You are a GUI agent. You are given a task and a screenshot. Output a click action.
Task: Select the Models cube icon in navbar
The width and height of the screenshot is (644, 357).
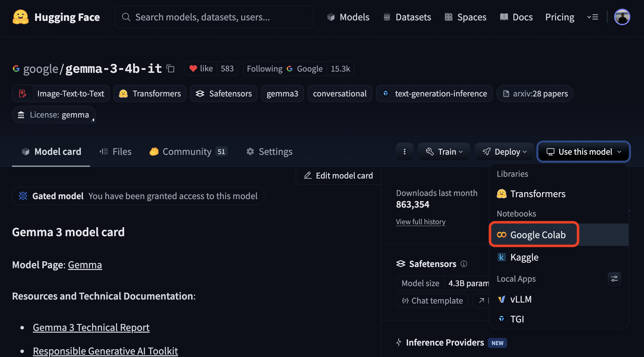331,17
